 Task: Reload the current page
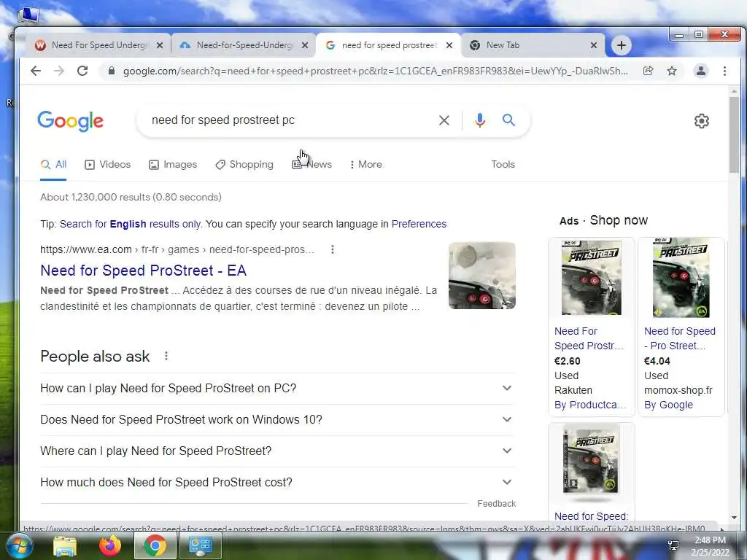[x=82, y=71]
